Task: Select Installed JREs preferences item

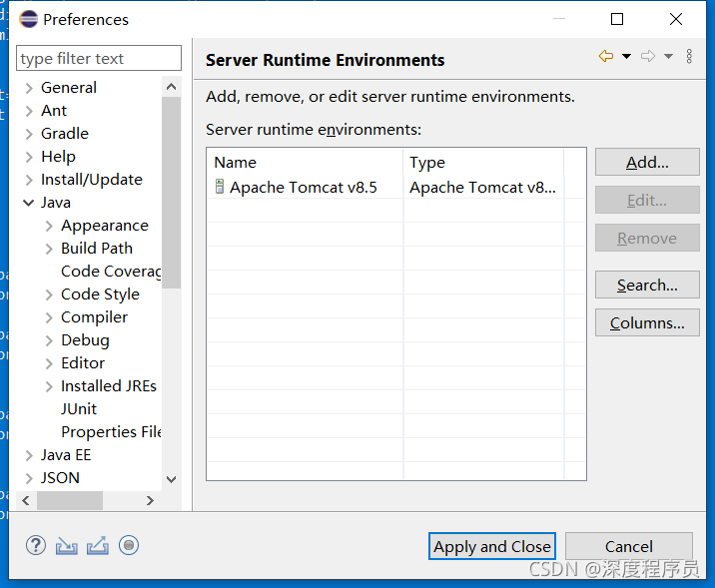Action: pyautogui.click(x=109, y=386)
